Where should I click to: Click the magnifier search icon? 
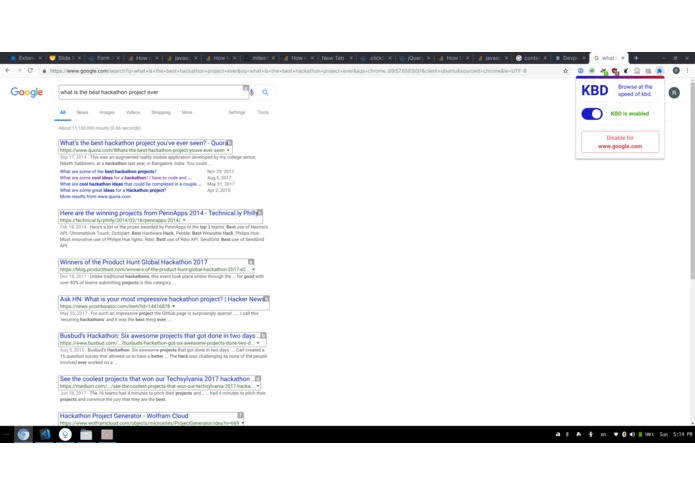(x=265, y=92)
